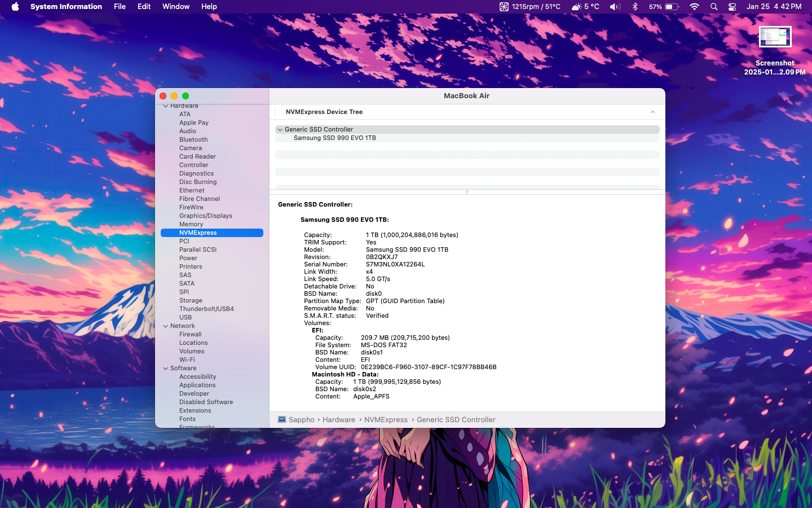Click the serial number S7M3NL0XA12264L
812x508 pixels.
395,264
